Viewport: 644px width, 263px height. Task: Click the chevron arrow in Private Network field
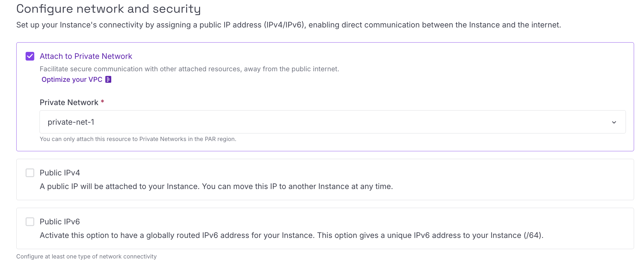tap(614, 122)
